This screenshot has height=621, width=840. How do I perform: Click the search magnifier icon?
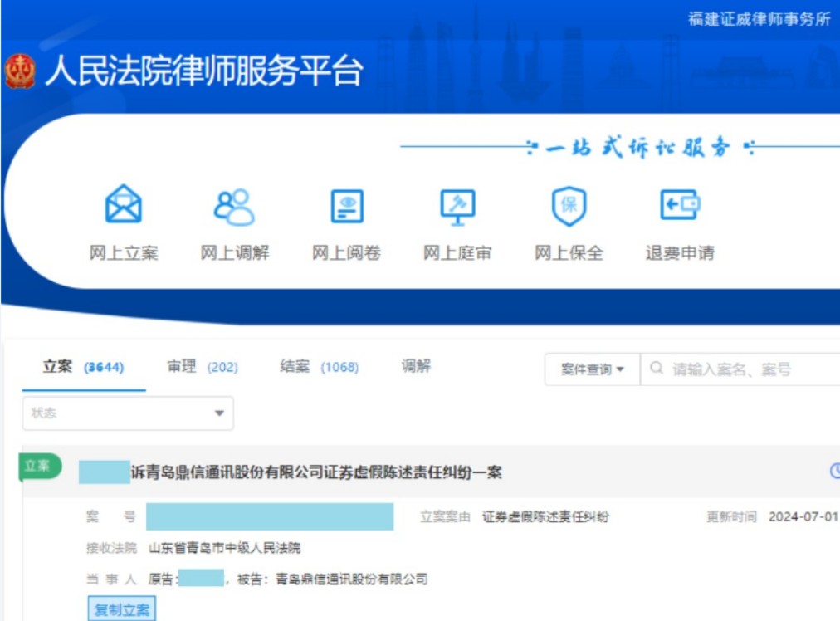tap(657, 368)
